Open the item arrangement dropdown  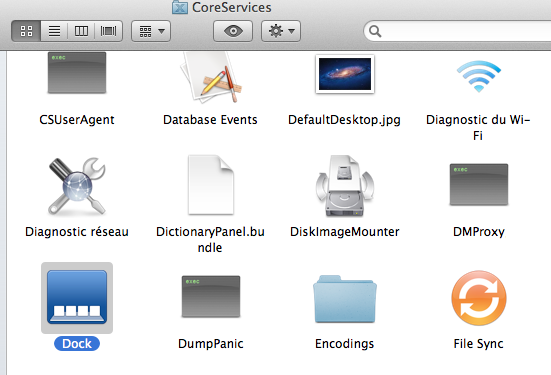151,31
